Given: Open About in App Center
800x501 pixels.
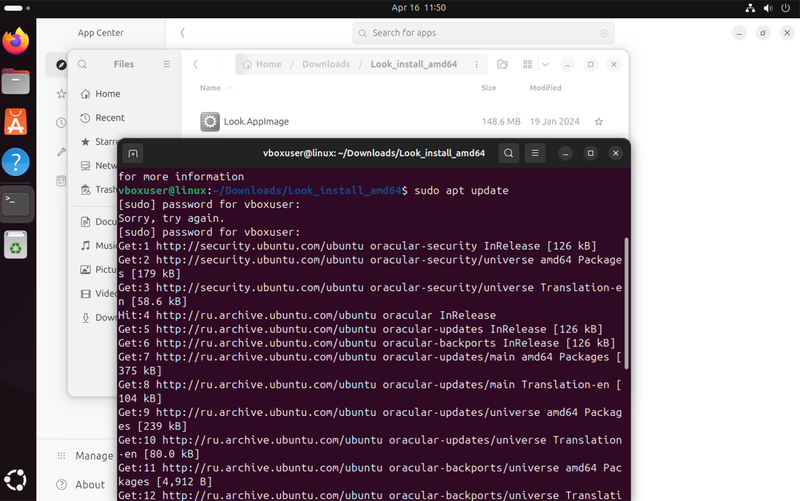Looking at the screenshot, I should point(81,485).
